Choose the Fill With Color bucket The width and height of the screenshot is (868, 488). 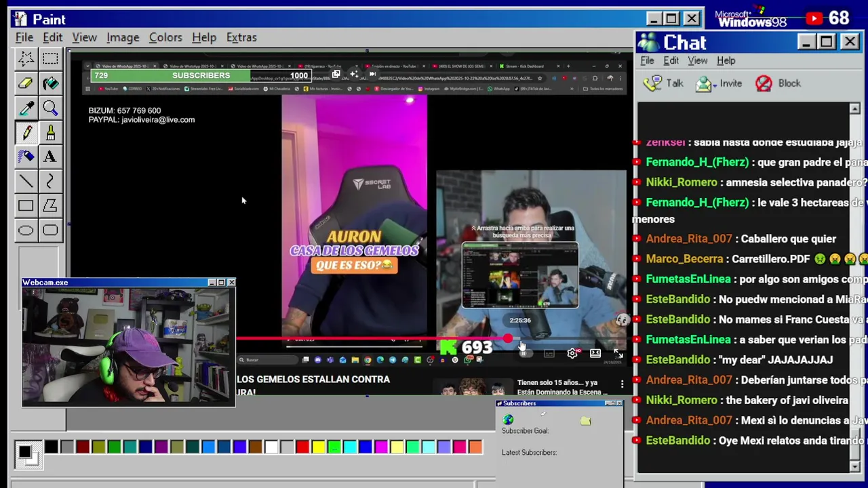[x=50, y=83]
